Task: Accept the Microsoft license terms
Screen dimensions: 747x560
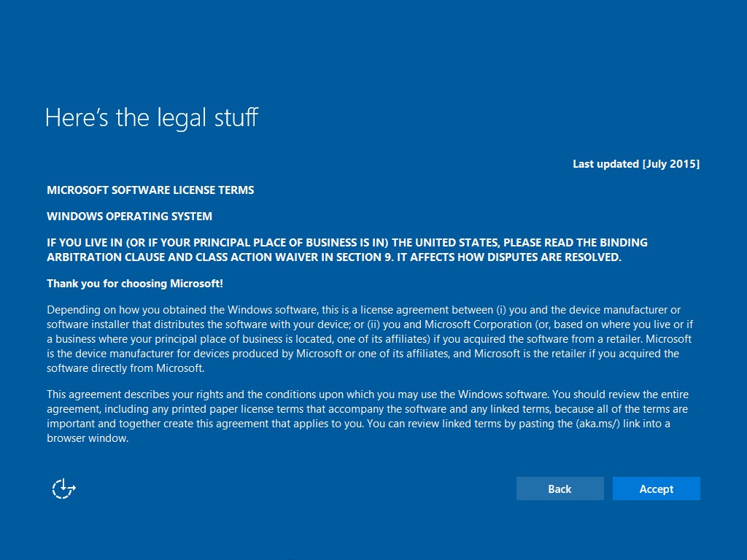Action: click(x=656, y=489)
